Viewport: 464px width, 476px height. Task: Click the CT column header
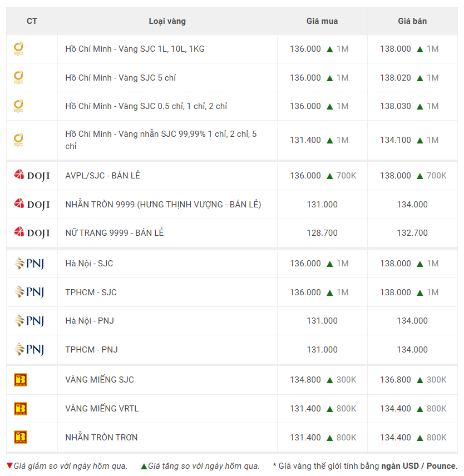tap(32, 21)
